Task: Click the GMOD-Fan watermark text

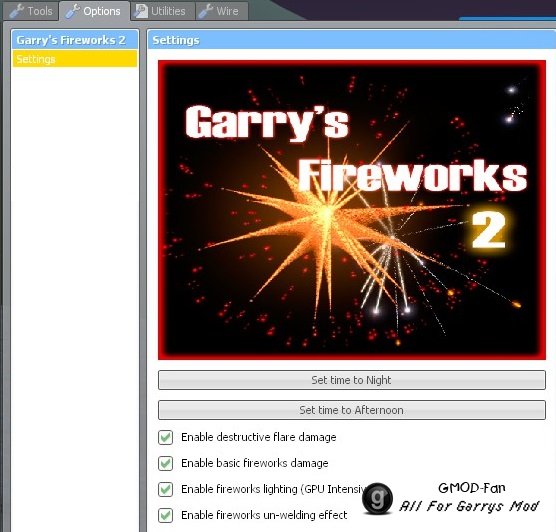Action: pyautogui.click(x=472, y=488)
